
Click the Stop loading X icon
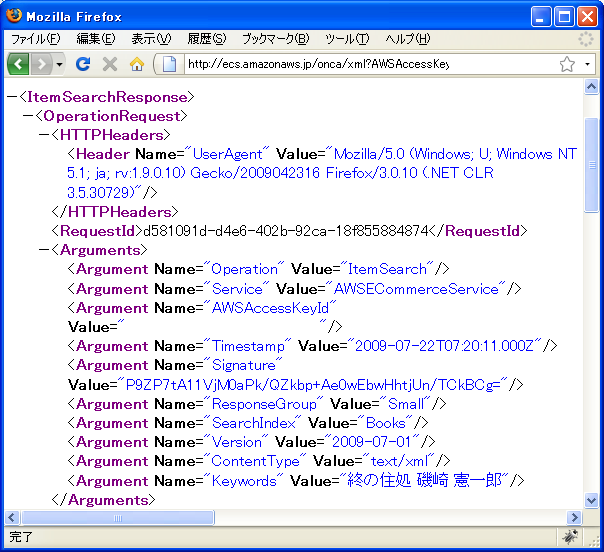click(110, 64)
